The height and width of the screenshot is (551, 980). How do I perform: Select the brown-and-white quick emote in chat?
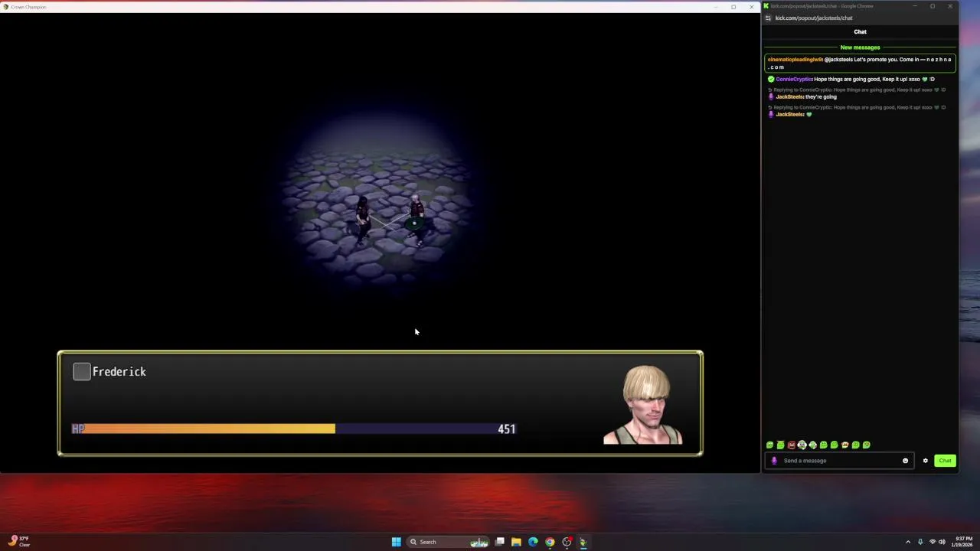pos(844,445)
